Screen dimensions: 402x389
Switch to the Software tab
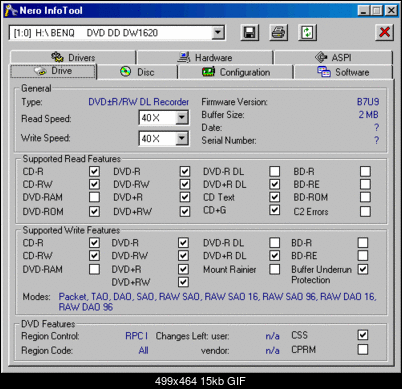[343, 72]
